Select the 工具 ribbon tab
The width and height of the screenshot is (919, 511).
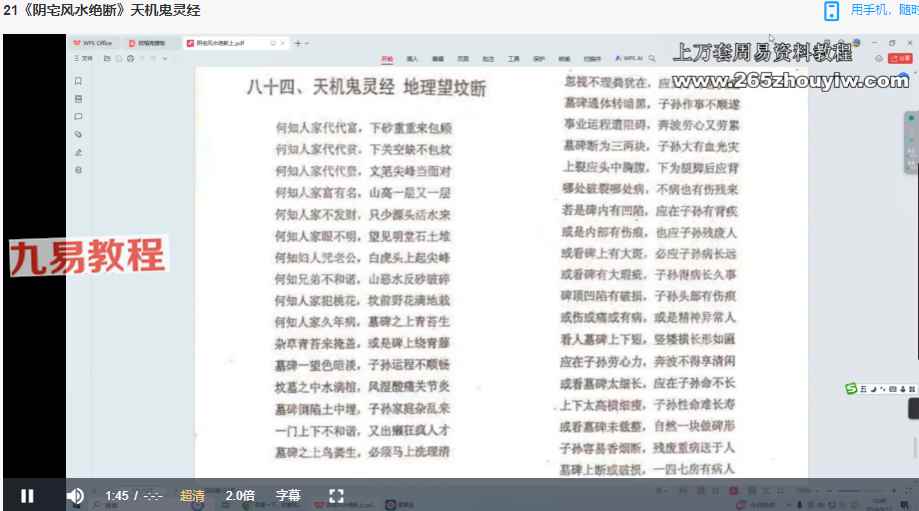pyautogui.click(x=514, y=59)
